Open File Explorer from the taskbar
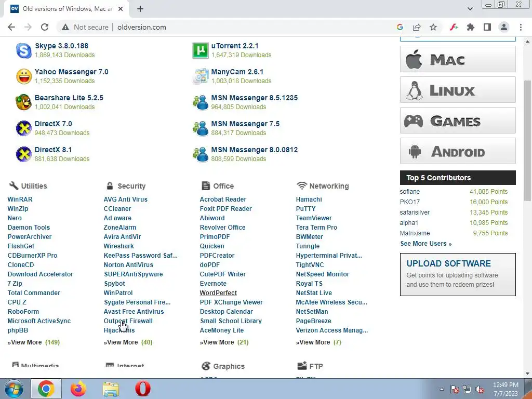 [x=111, y=389]
